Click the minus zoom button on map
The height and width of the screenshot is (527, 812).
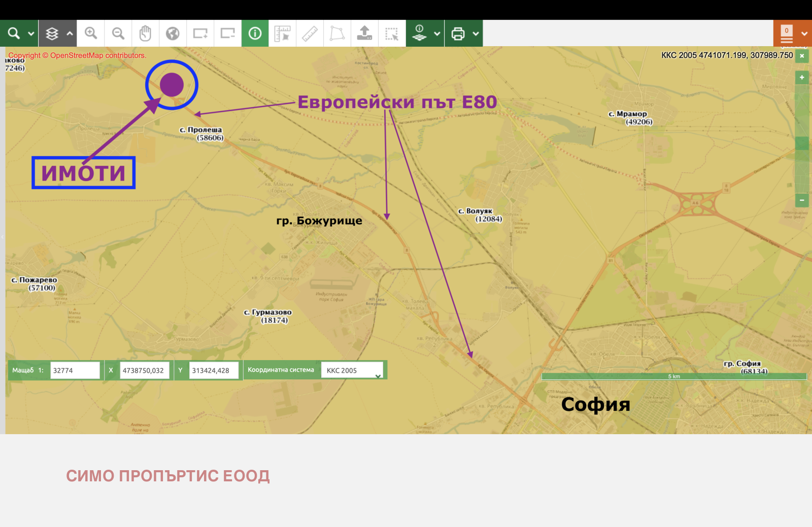[x=802, y=200]
